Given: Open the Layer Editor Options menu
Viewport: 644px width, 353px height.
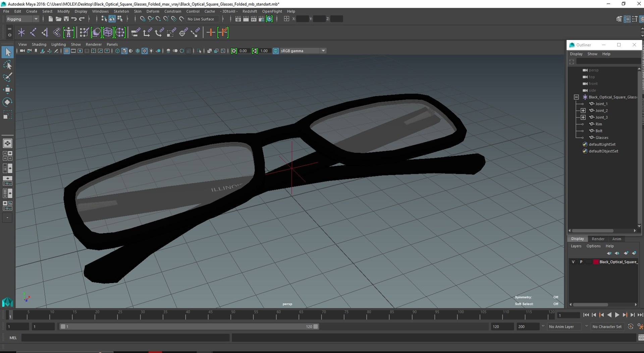Looking at the screenshot, I should (x=593, y=246).
